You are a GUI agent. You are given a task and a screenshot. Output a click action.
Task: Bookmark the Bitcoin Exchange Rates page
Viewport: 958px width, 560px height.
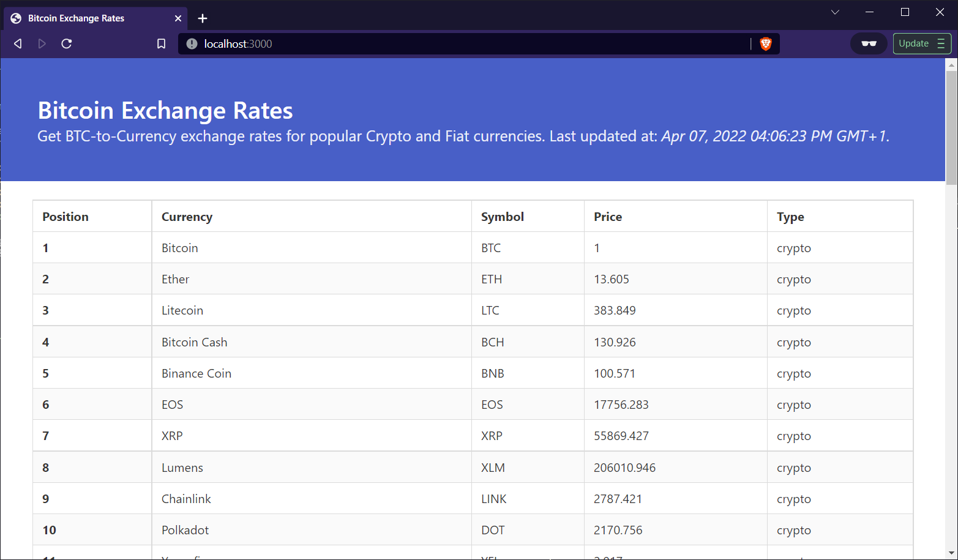(161, 43)
